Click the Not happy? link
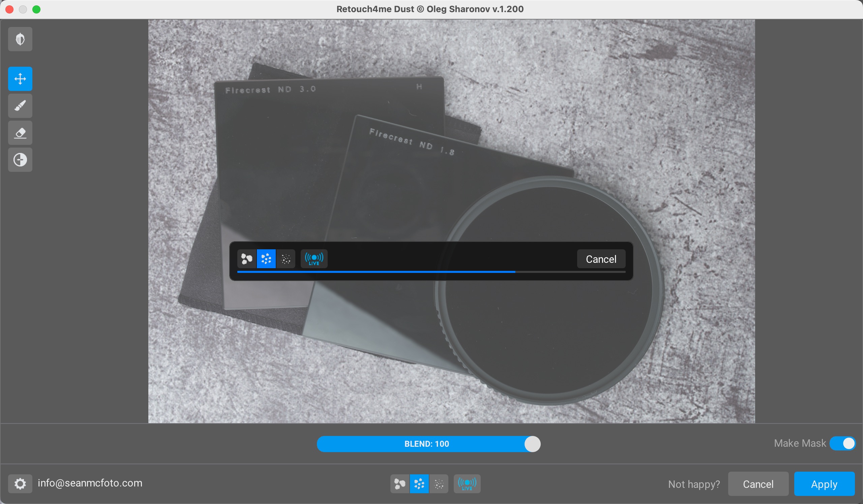This screenshot has height=504, width=863. tap(694, 484)
